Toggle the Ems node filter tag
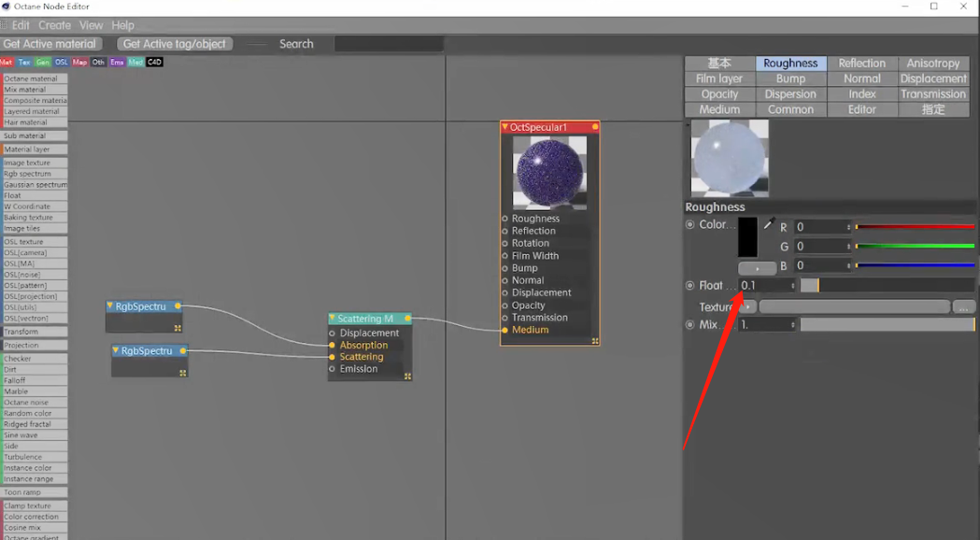This screenshot has height=540, width=980. coord(117,62)
